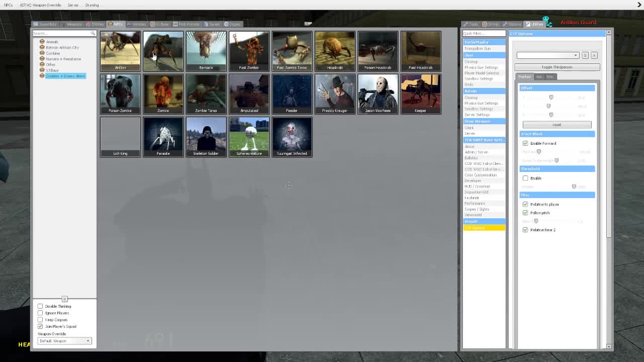Switch to the Weapons tab
The image size is (644, 362).
pos(73,24)
